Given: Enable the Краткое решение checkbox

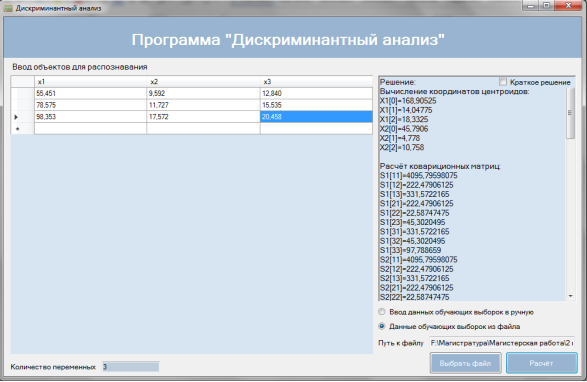Looking at the screenshot, I should tap(503, 82).
